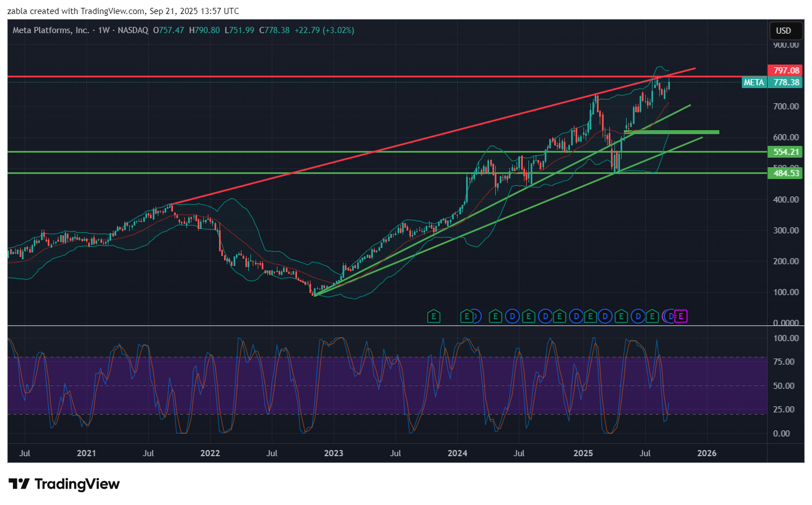The height and width of the screenshot is (505, 812).
Task: Click the TradingView logo at the bottom left
Action: pyautogui.click(x=65, y=484)
